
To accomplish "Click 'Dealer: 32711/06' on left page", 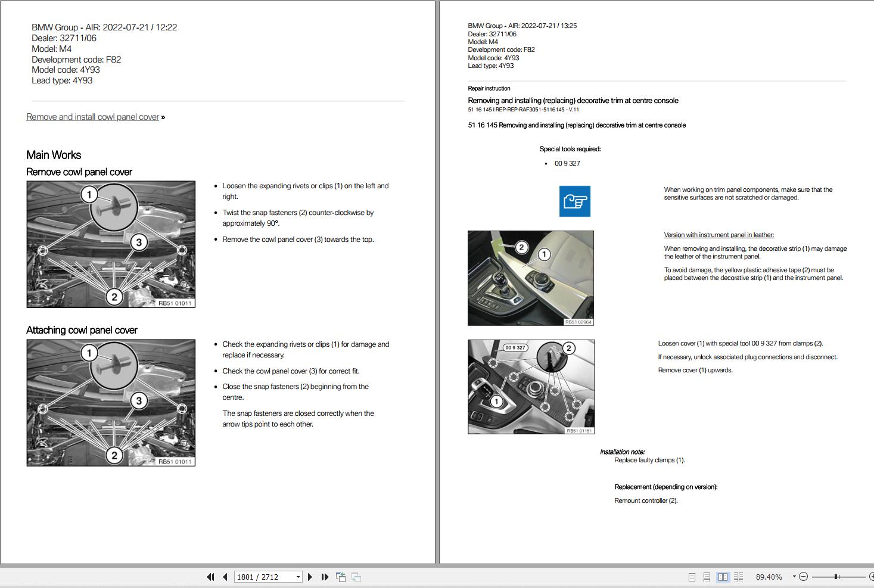I will [x=64, y=38].
